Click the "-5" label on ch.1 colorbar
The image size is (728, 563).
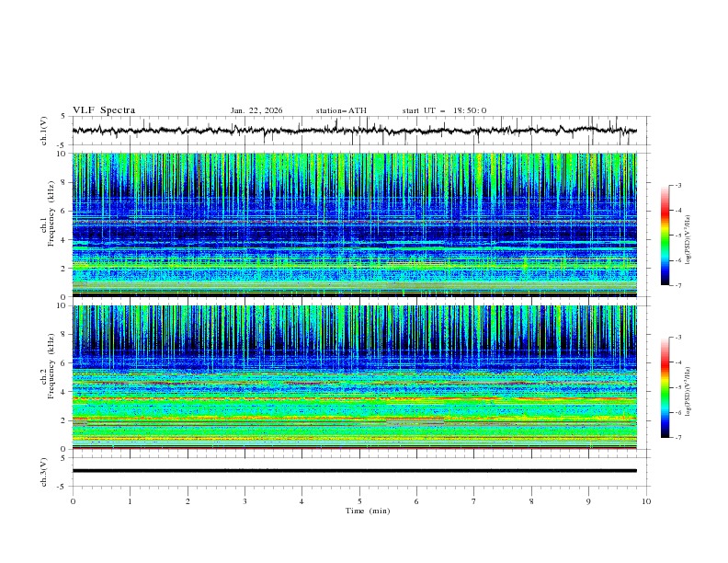[678, 236]
